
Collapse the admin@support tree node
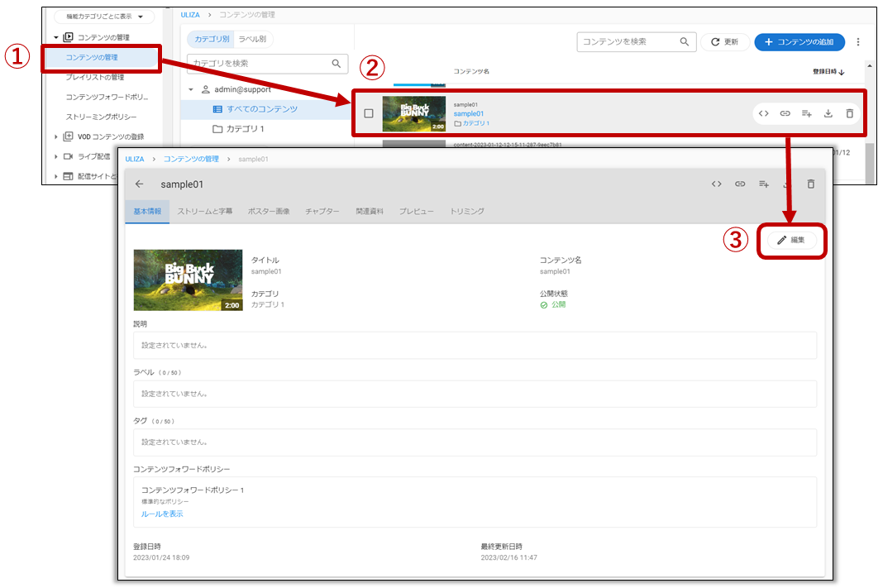[191, 89]
